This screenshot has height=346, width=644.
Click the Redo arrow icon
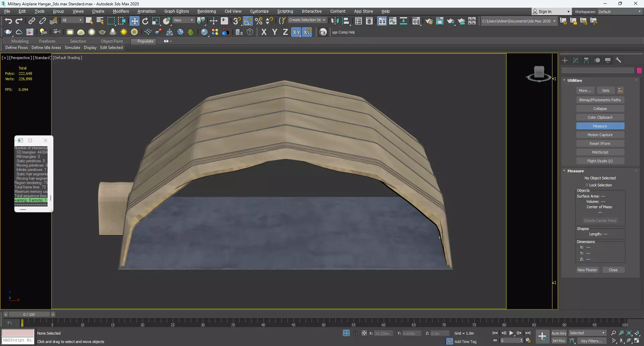pyautogui.click(x=19, y=21)
